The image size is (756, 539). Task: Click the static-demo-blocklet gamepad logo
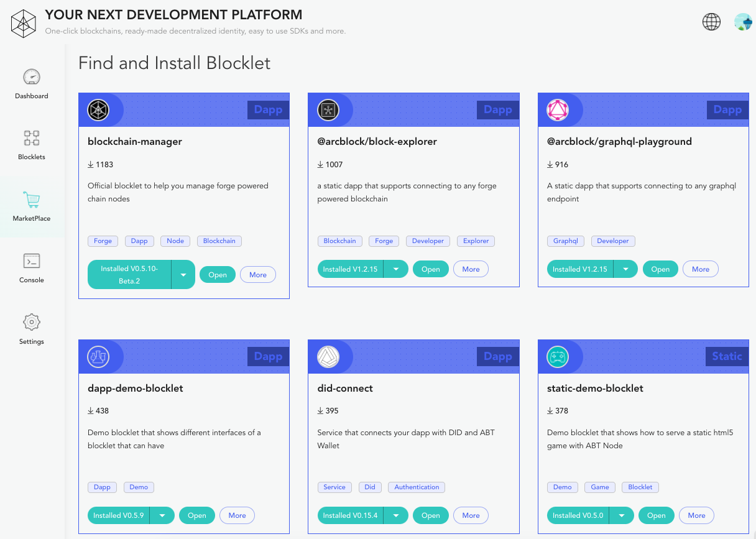pyautogui.click(x=557, y=357)
